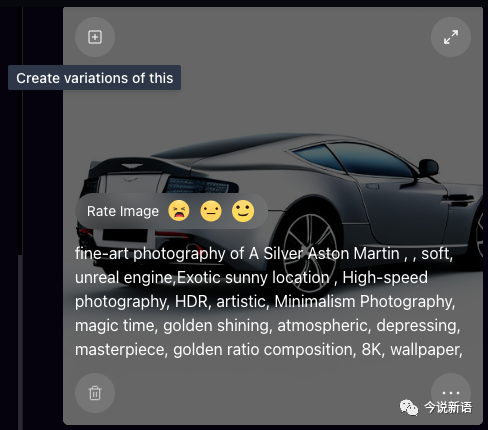Click the 今说新语 watermark text
The width and height of the screenshot is (488, 430).
pos(448,407)
